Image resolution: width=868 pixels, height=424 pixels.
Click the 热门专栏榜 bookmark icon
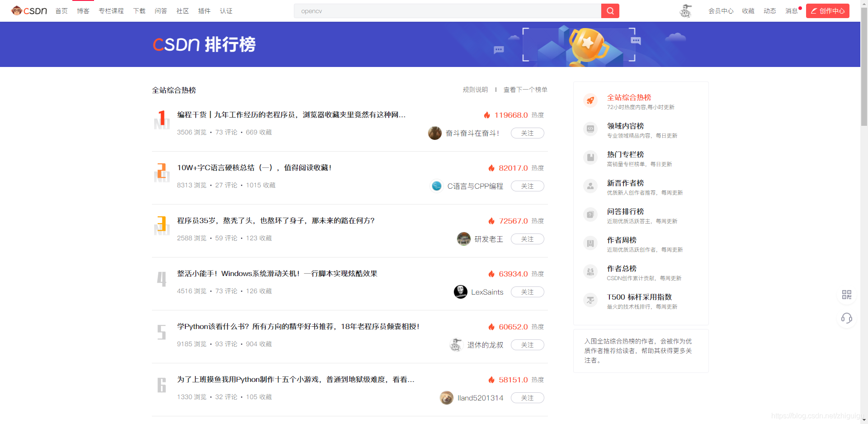click(590, 157)
